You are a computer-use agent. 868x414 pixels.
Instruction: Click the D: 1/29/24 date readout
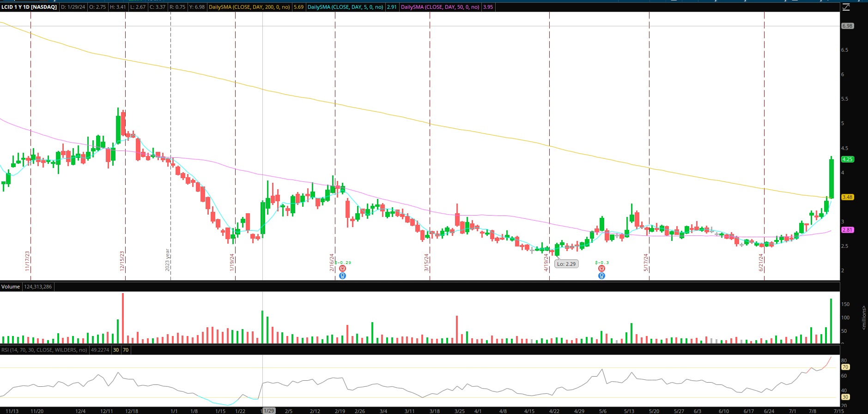(x=73, y=7)
